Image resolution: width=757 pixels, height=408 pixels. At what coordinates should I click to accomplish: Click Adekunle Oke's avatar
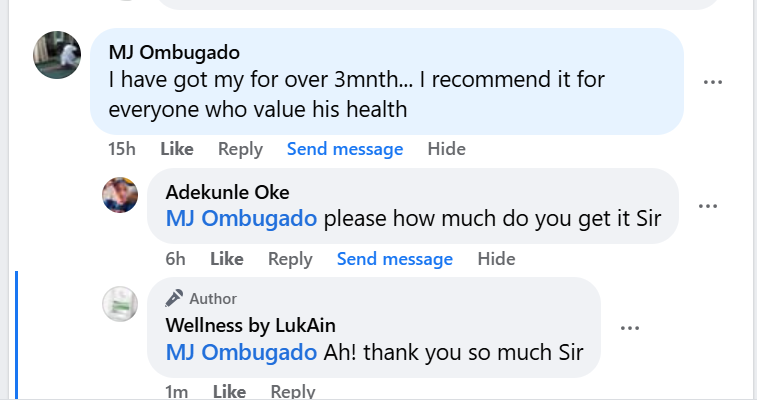(x=120, y=195)
